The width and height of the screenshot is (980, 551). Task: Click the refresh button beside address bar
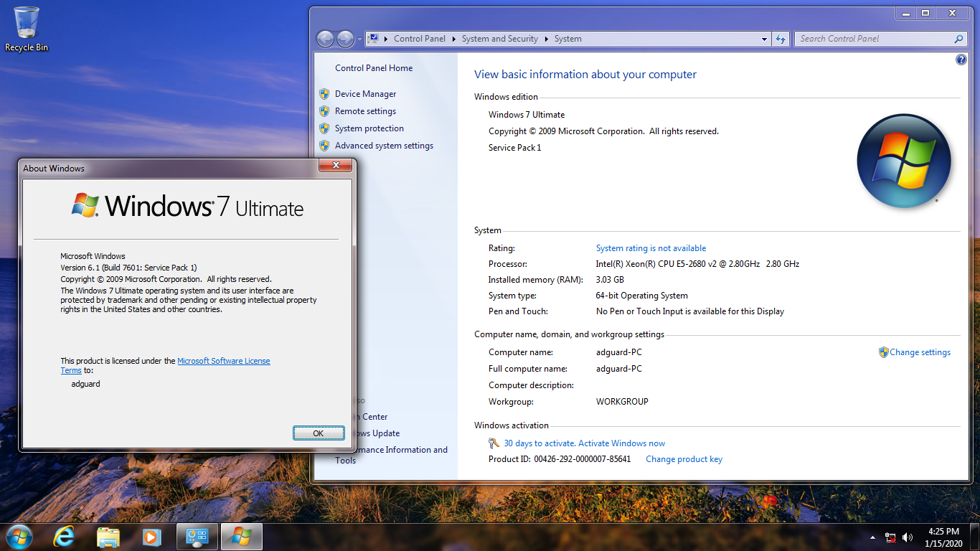coord(781,39)
